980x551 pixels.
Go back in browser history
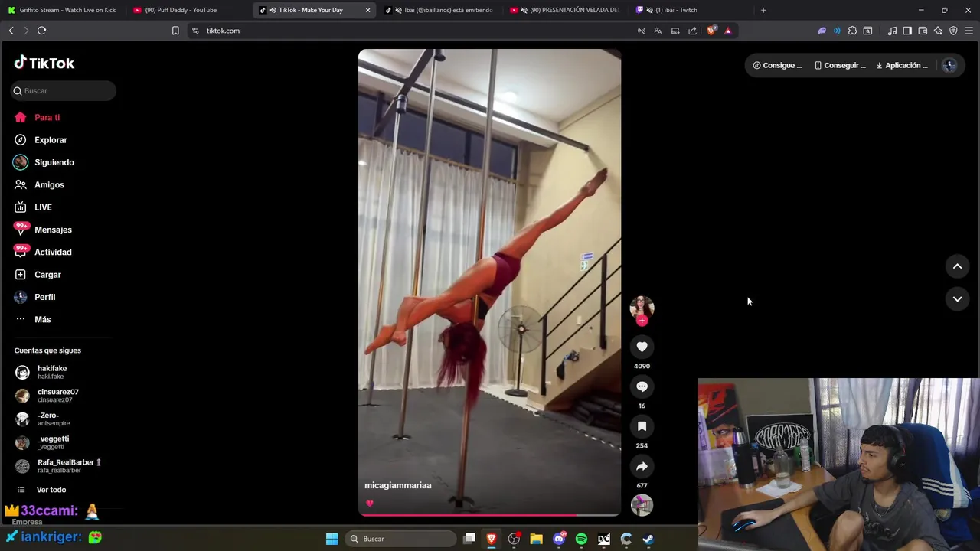[x=11, y=31]
